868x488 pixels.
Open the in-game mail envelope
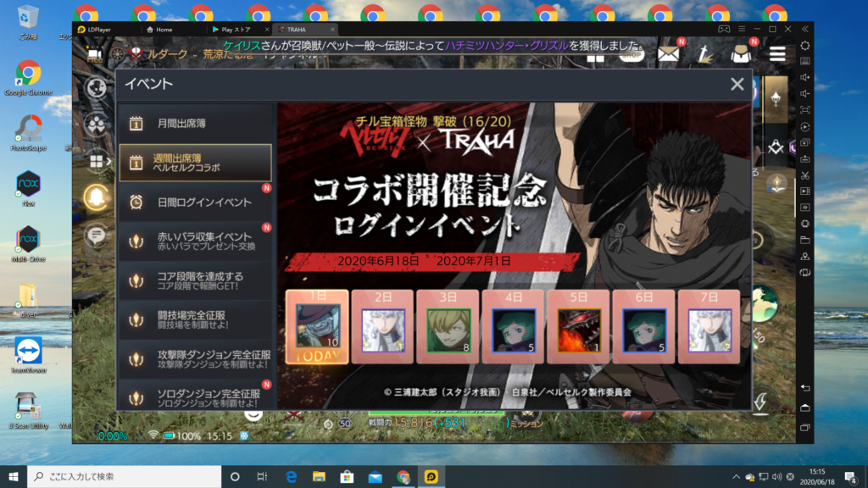click(x=668, y=54)
